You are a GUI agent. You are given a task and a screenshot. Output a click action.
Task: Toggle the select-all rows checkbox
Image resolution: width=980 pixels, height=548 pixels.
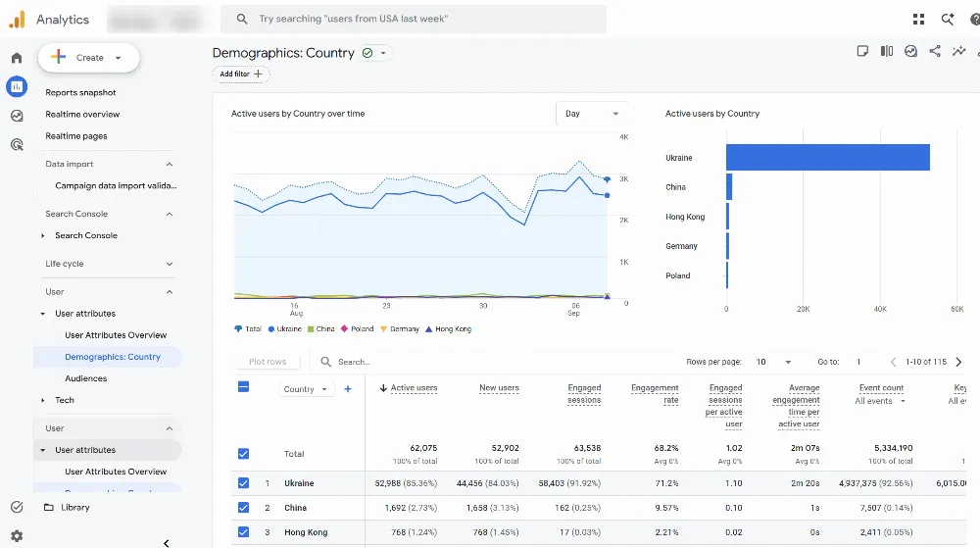[x=244, y=387]
